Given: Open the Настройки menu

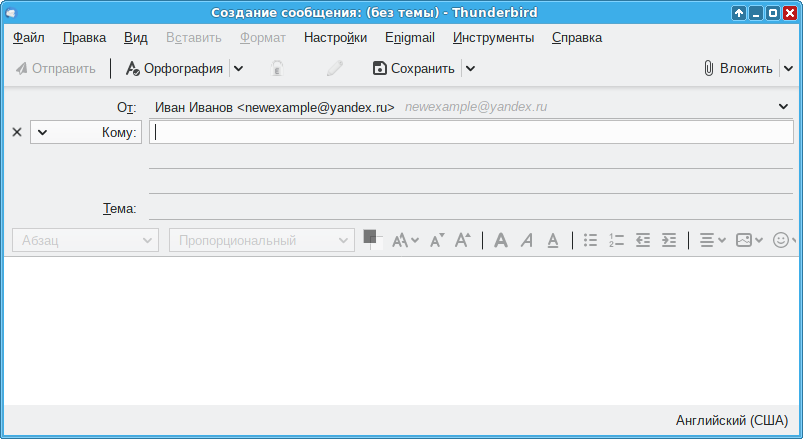Looking at the screenshot, I should click(x=335, y=38).
